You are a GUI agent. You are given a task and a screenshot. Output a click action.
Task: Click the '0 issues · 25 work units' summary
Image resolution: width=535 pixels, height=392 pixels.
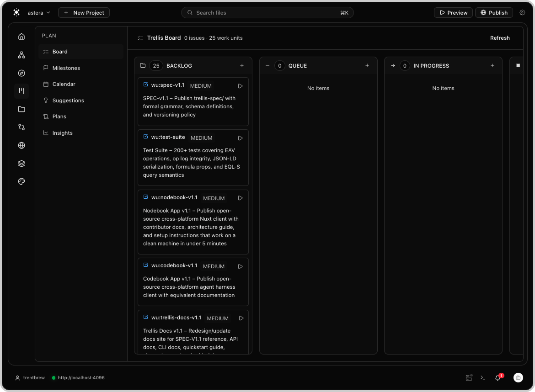tap(213, 38)
